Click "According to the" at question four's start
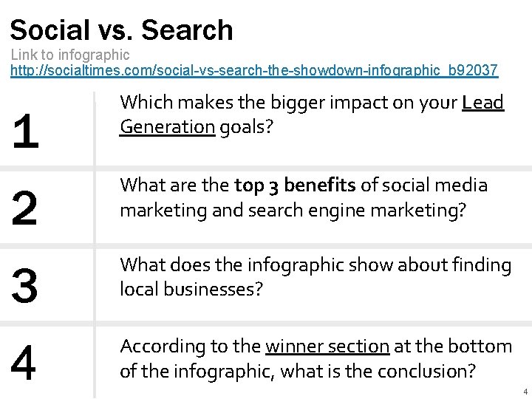Image resolution: width=532 pixels, height=399 pixels. click(191, 347)
